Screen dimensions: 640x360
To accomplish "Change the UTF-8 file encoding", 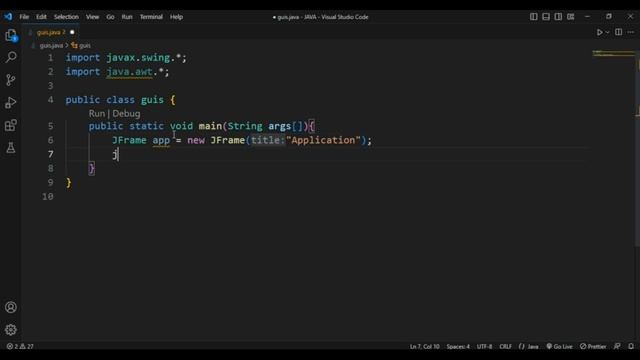I will pyautogui.click(x=484, y=347).
